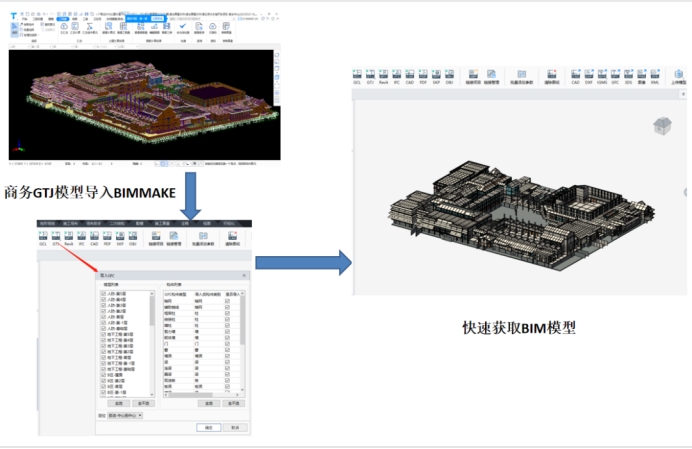
Task: Click SKP import icon in right BIMMAKE window
Action: point(436,76)
